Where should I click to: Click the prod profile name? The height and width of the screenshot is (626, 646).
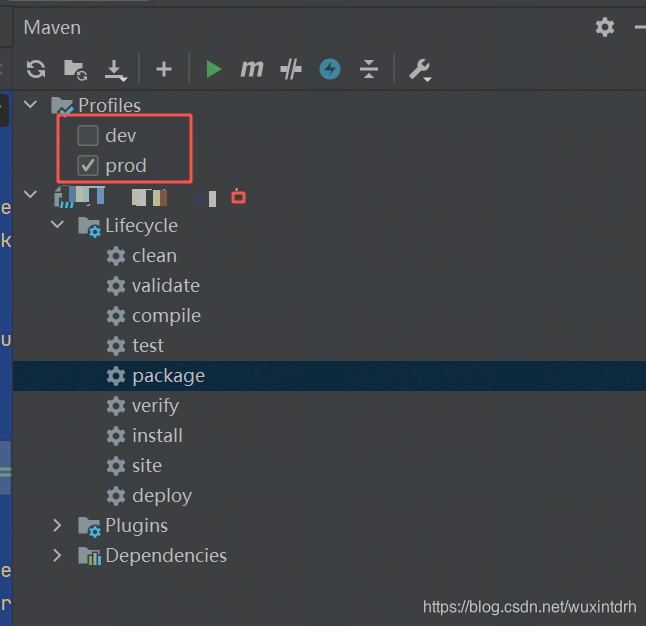[126, 166]
